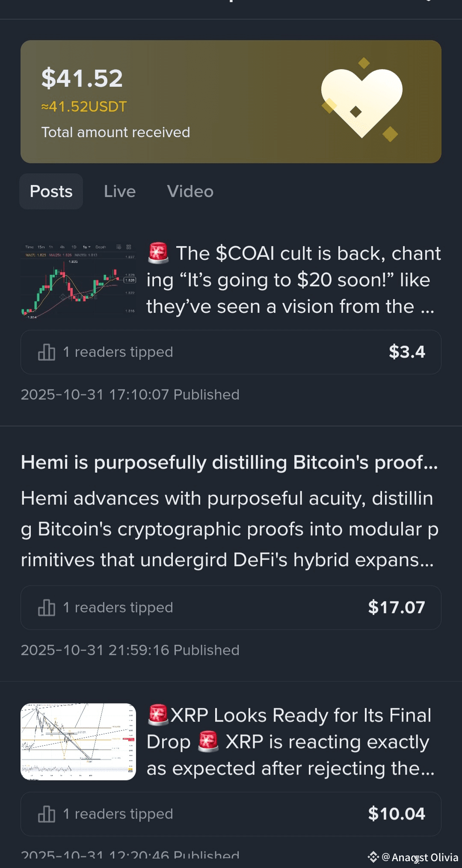
Task: Switch to the Live tab
Action: (x=120, y=191)
